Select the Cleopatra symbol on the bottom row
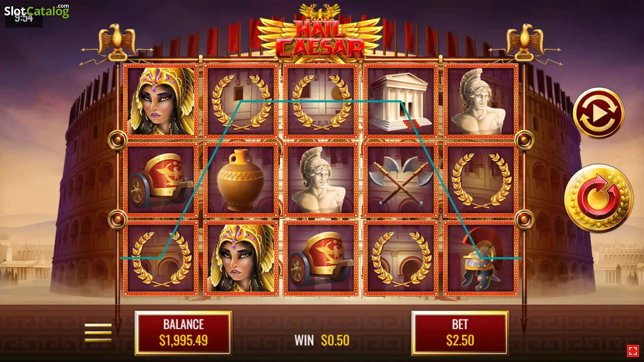This screenshot has width=644, height=362. tap(241, 258)
